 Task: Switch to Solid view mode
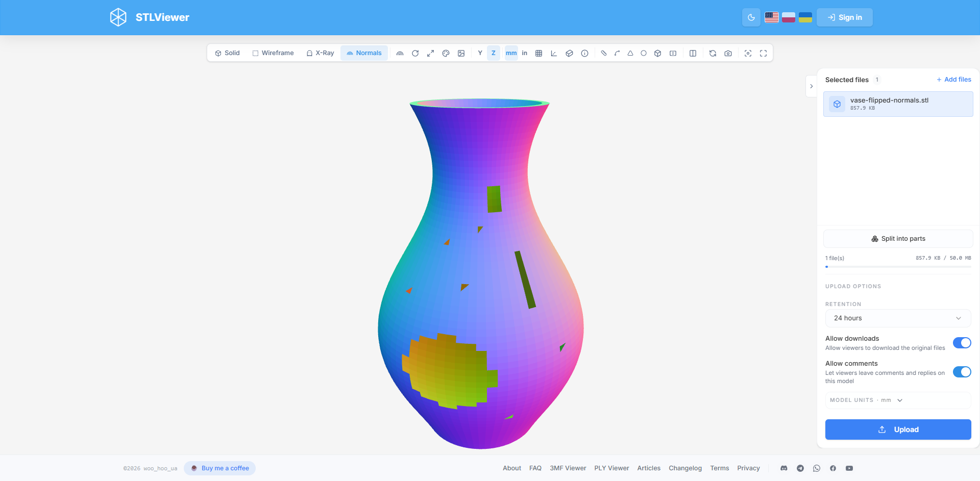point(227,53)
